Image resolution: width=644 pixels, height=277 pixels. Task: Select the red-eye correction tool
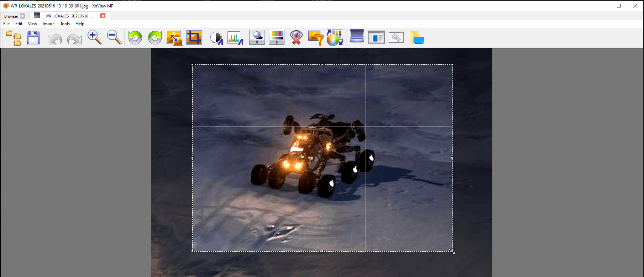tap(296, 37)
